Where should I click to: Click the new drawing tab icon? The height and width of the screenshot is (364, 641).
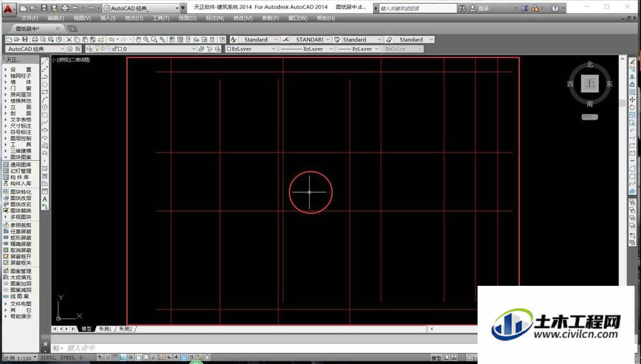(x=72, y=29)
